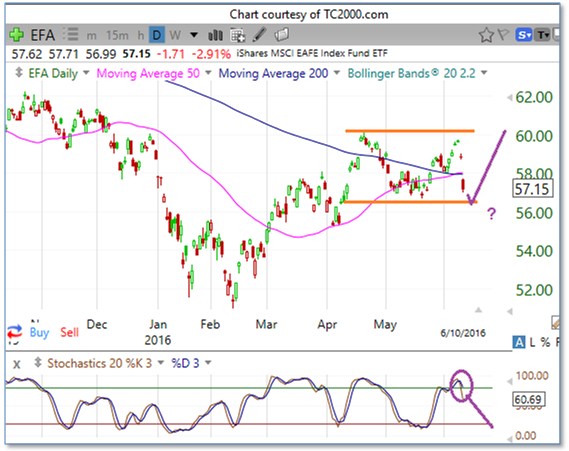Image resolution: width=569 pixels, height=451 pixels.
Task: Open the %D 3 dropdown arrow
Action: [208, 362]
